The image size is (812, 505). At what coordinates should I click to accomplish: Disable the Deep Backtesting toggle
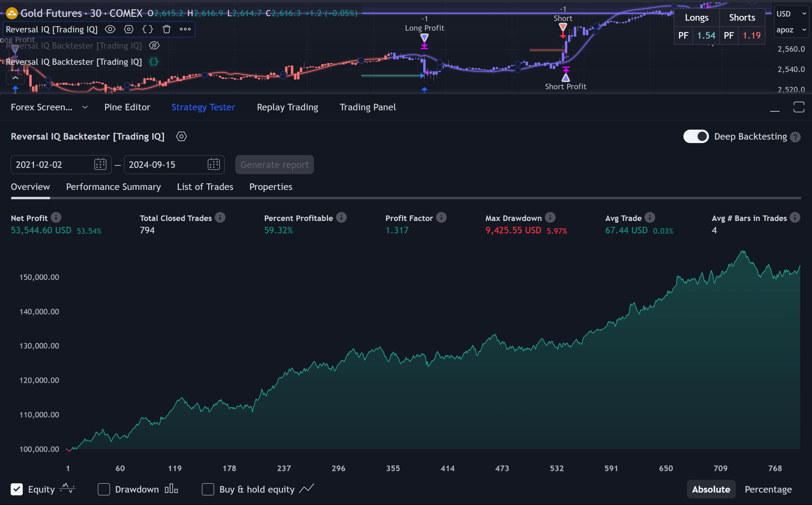[x=696, y=137]
